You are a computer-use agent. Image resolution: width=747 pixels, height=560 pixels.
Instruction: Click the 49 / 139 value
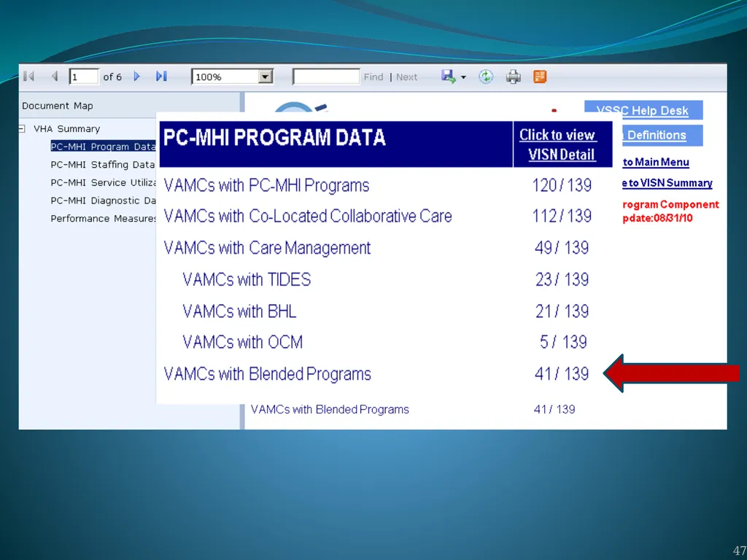(x=562, y=248)
